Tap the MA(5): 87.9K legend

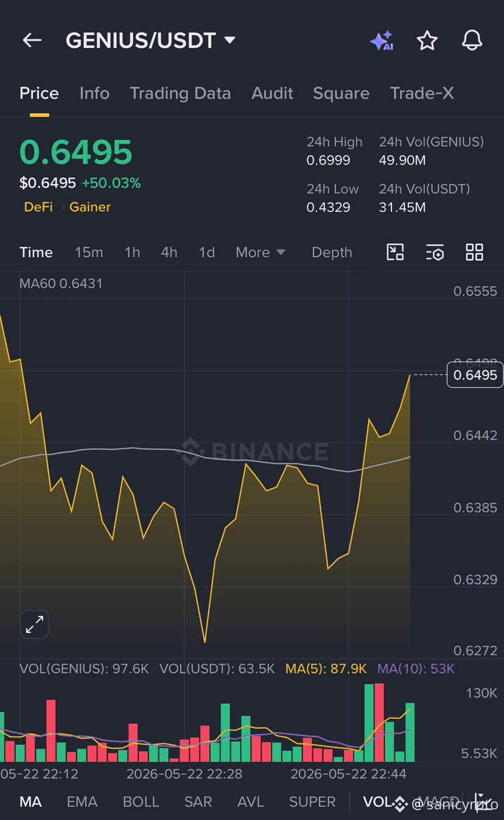click(x=326, y=669)
